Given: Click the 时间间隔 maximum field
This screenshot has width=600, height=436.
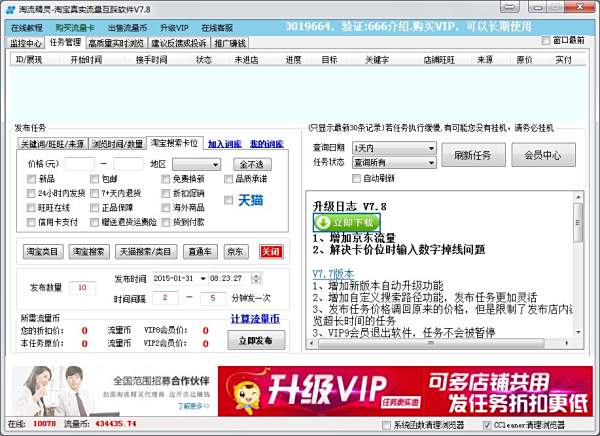Looking at the screenshot, I should 213,298.
